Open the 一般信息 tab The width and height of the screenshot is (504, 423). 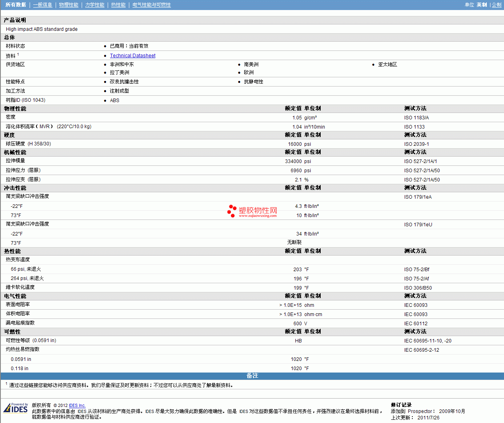click(42, 5)
